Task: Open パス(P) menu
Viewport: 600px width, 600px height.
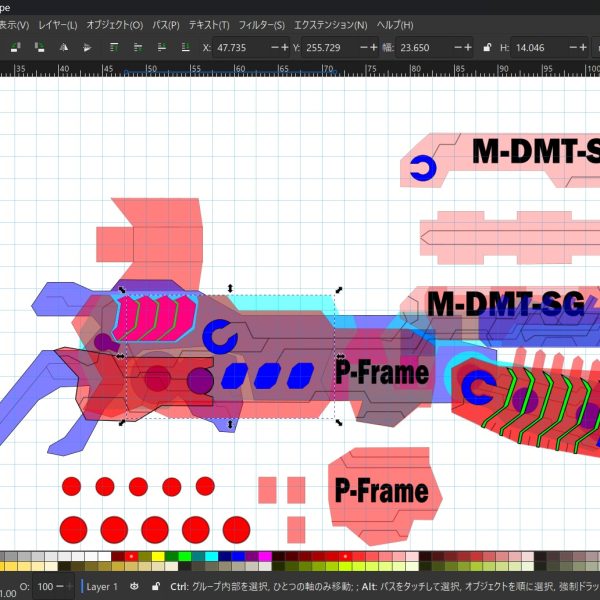Action: point(166,25)
